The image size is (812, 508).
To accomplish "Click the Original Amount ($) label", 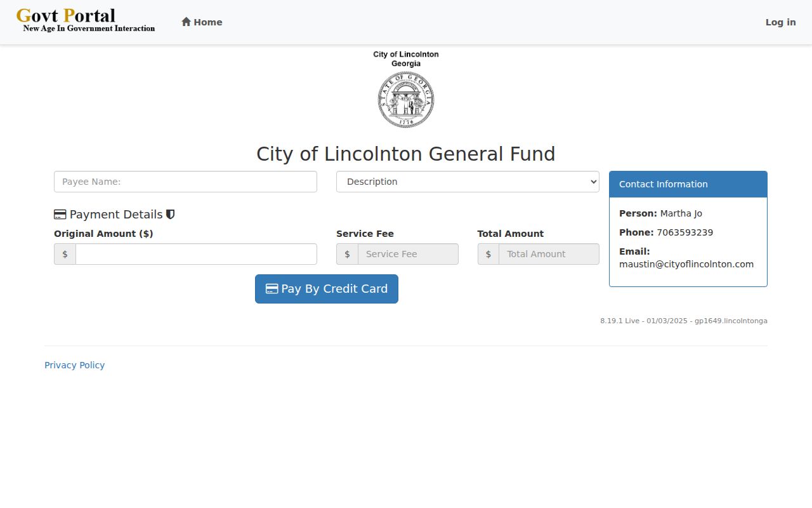I will [103, 234].
